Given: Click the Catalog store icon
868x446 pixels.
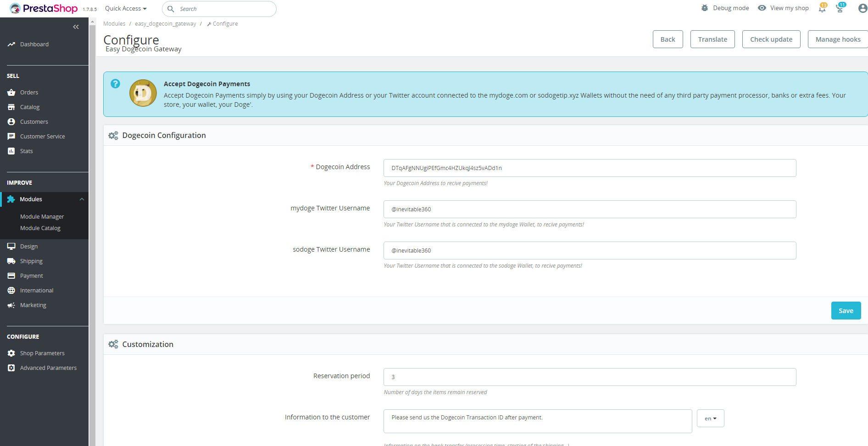Looking at the screenshot, I should click(x=11, y=107).
